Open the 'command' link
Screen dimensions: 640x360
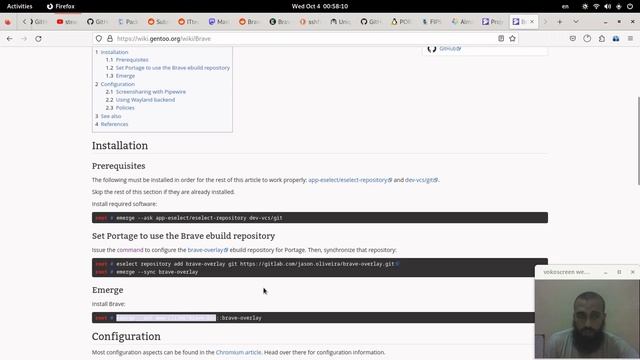[x=130, y=250]
